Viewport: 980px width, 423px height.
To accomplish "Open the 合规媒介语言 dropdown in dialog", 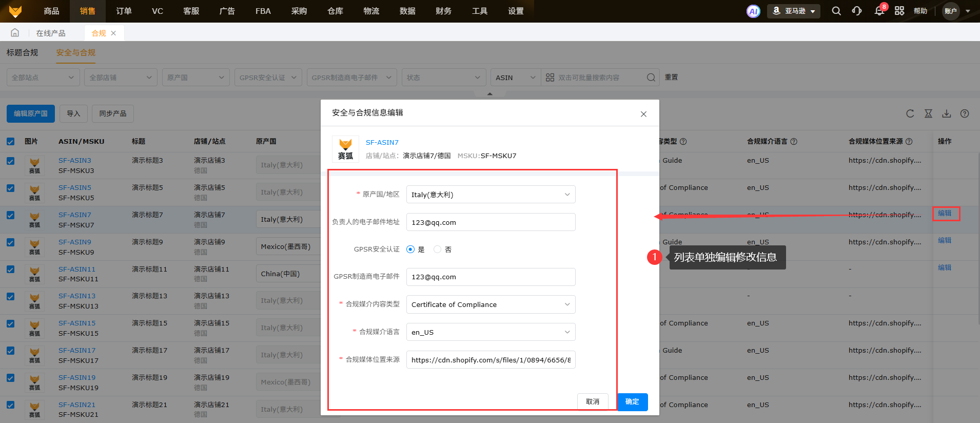I will pos(491,332).
